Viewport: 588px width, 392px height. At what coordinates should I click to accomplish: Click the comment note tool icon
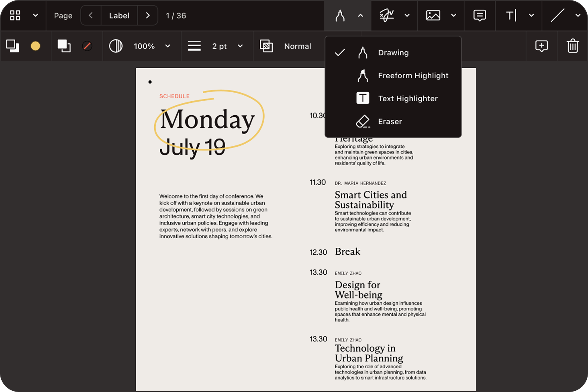coord(480,16)
